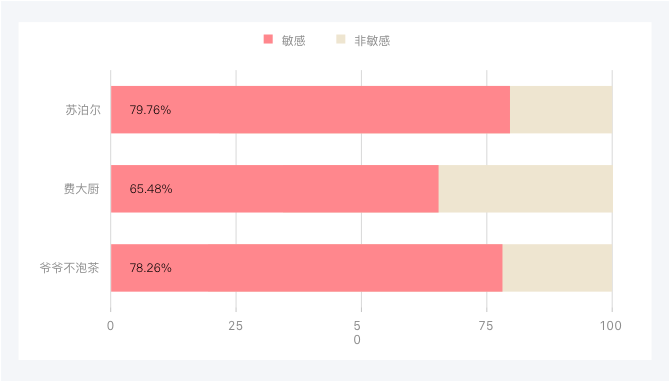Select the 苏泊尔 beige non-sensitive bar segment
Viewport: 670px width, 382px height.
tap(561, 110)
